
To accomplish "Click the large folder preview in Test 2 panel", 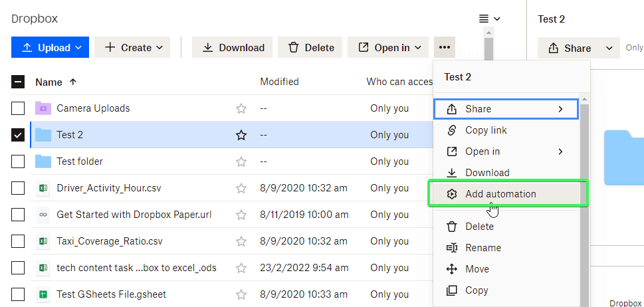I will [624, 157].
